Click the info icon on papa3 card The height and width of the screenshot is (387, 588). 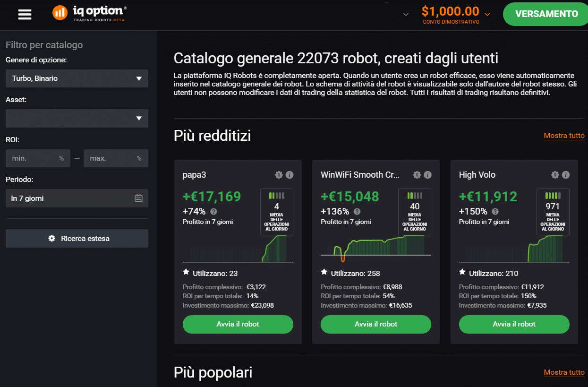tap(290, 175)
